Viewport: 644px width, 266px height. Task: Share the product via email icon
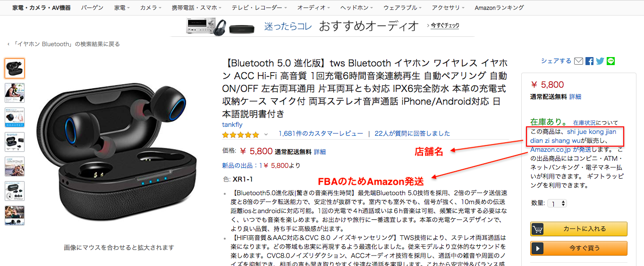tap(579, 61)
